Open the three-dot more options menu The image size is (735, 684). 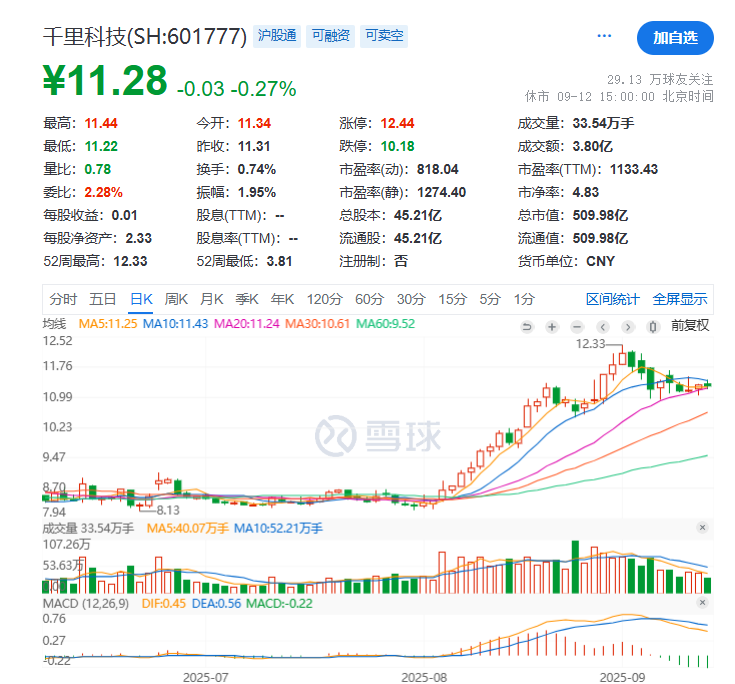[x=604, y=36]
